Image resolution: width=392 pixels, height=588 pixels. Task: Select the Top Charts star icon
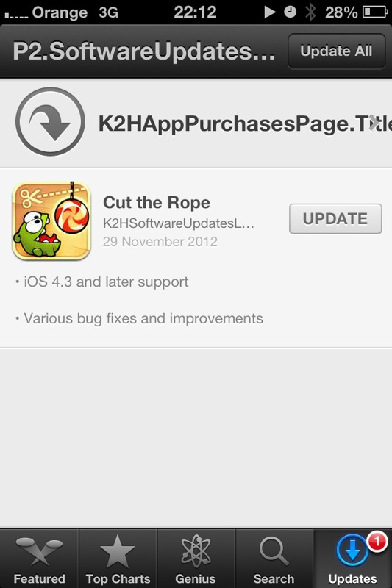tap(118, 551)
